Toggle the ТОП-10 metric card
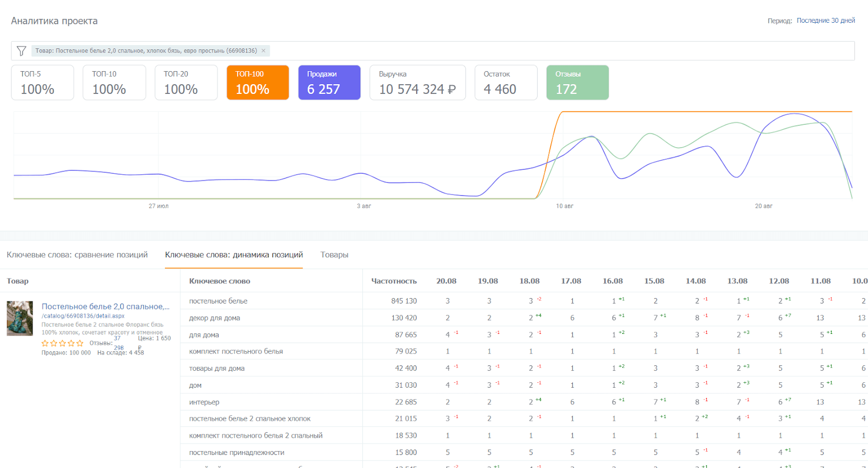The image size is (868, 468). coord(114,83)
